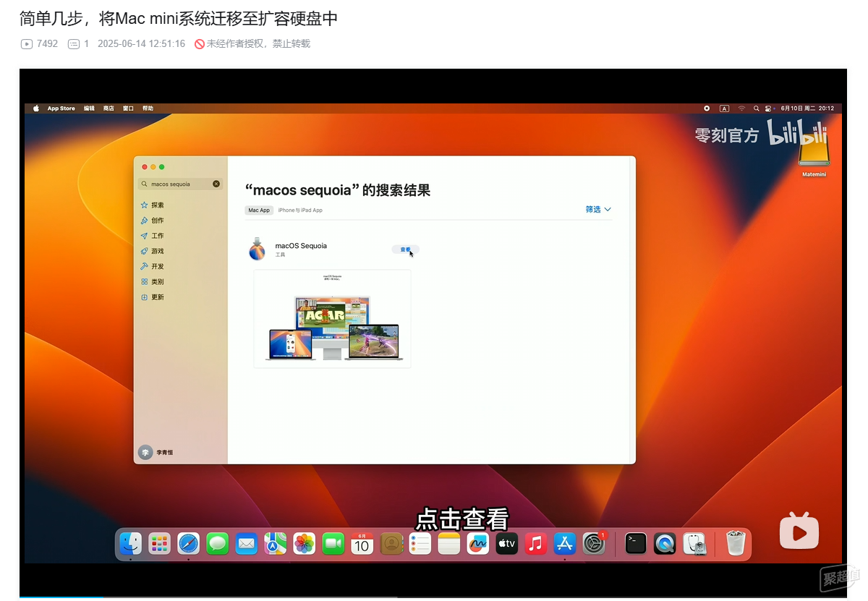
Task: Open the Calendar icon in the Dock
Action: (x=362, y=543)
